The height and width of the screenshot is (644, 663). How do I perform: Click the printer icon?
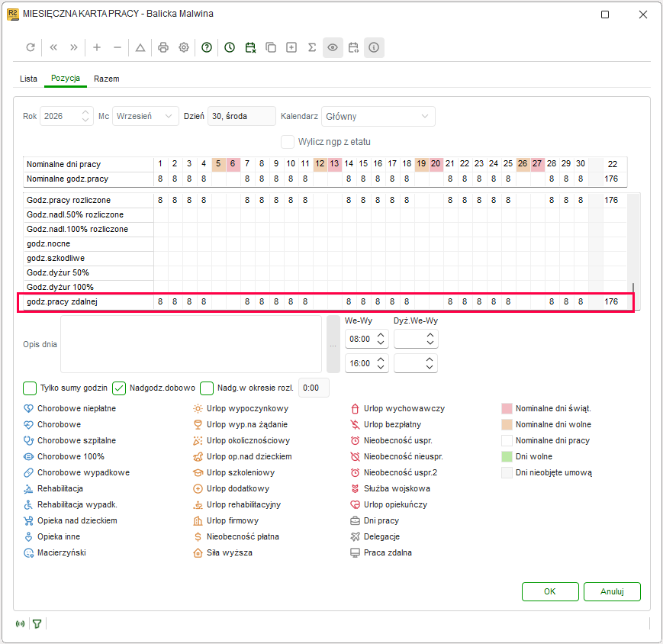point(163,47)
